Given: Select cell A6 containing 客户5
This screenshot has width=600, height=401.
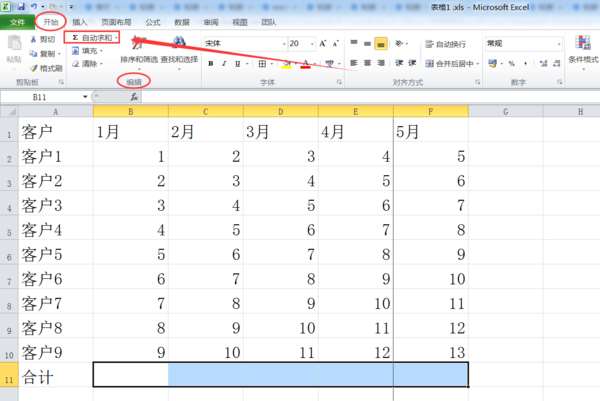Looking at the screenshot, I should pos(55,253).
